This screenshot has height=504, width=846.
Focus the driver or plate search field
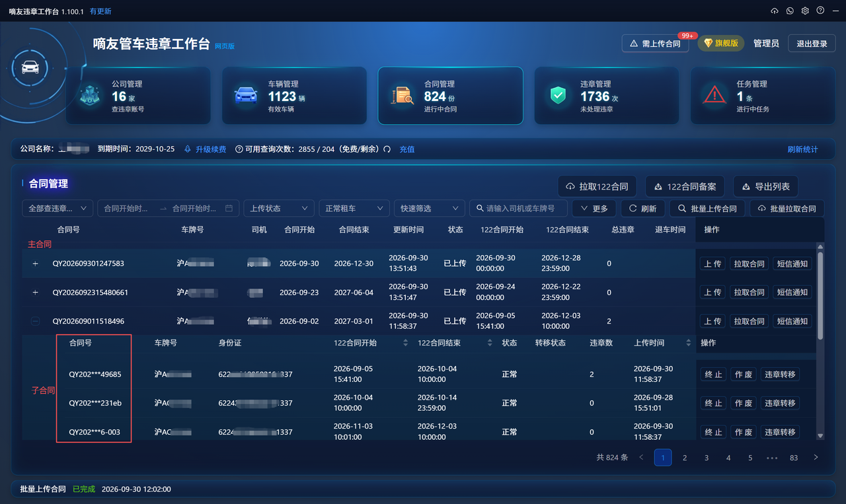[x=518, y=208]
